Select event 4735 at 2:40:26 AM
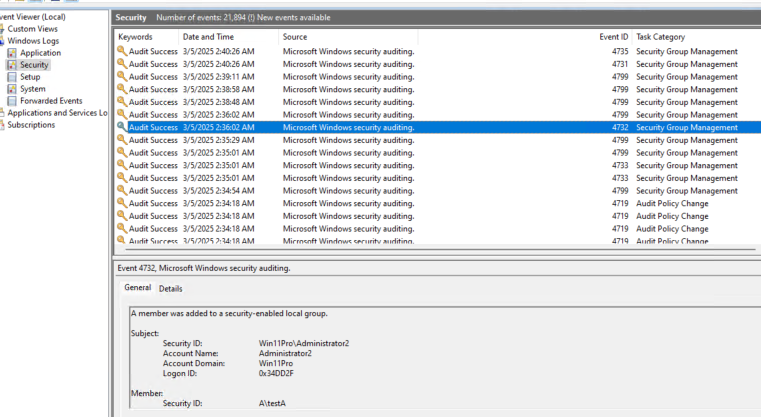The height and width of the screenshot is (417, 761). click(x=438, y=51)
